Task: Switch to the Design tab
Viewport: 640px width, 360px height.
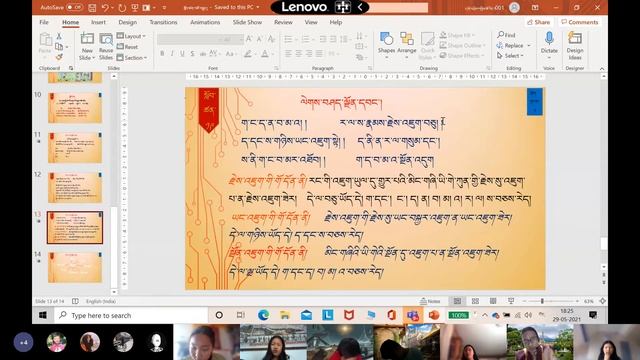Action: (x=128, y=22)
